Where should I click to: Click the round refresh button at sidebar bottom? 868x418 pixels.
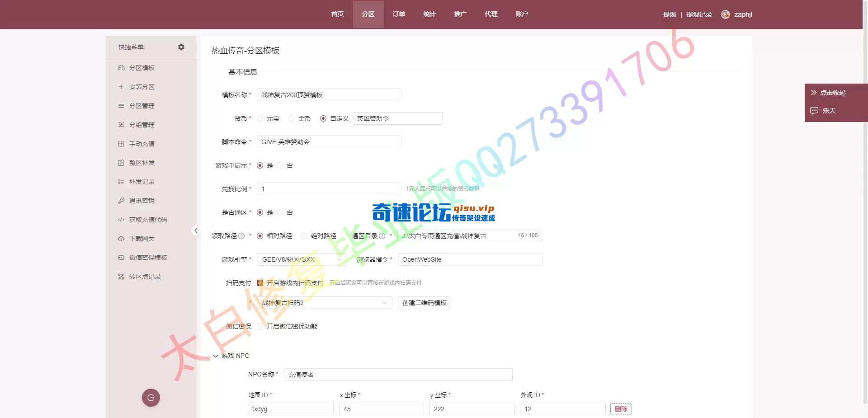pos(151,398)
